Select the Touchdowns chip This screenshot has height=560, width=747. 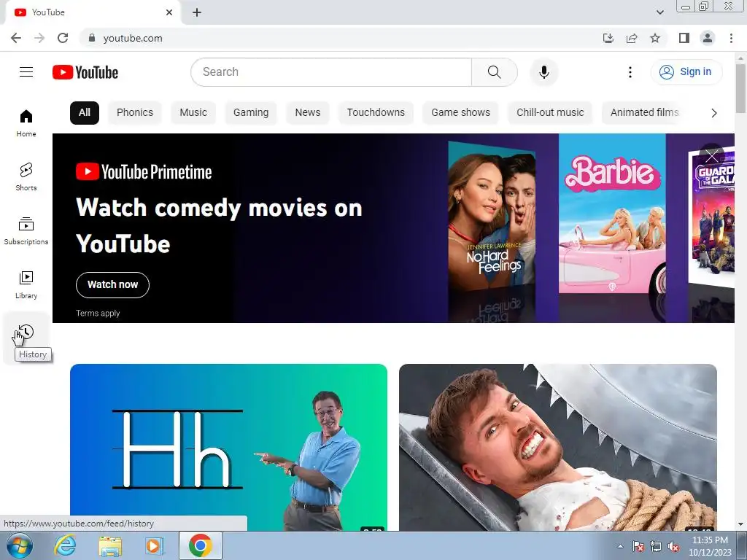[x=376, y=113]
